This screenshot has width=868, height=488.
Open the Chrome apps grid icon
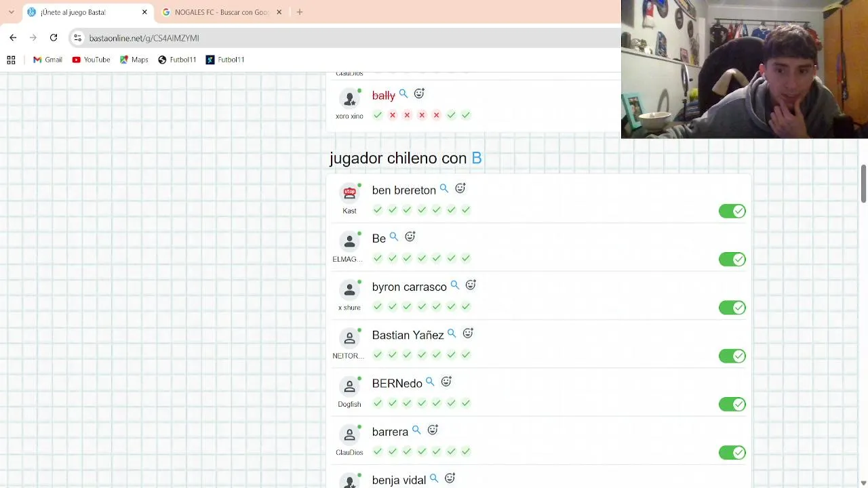coord(11,60)
